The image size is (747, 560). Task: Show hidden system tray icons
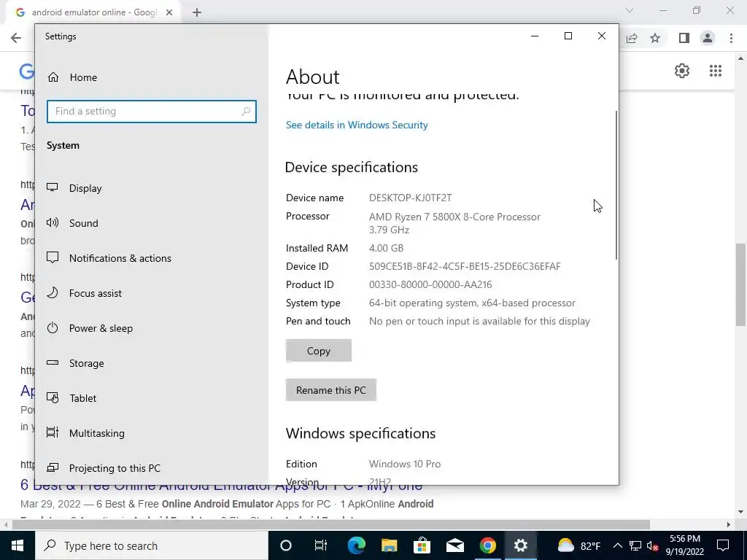tap(617, 545)
